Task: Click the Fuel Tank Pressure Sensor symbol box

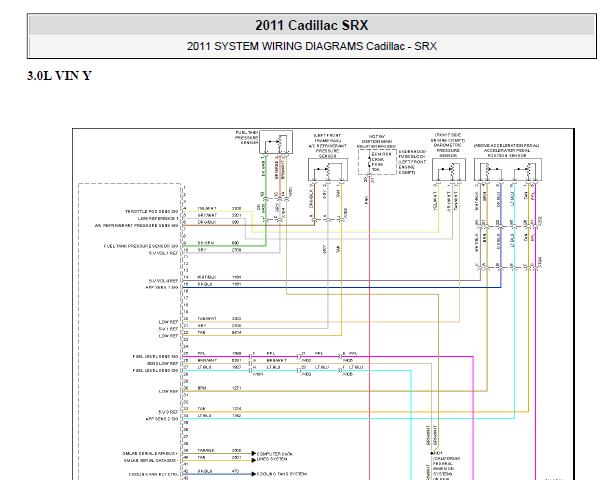Action: pos(276,142)
